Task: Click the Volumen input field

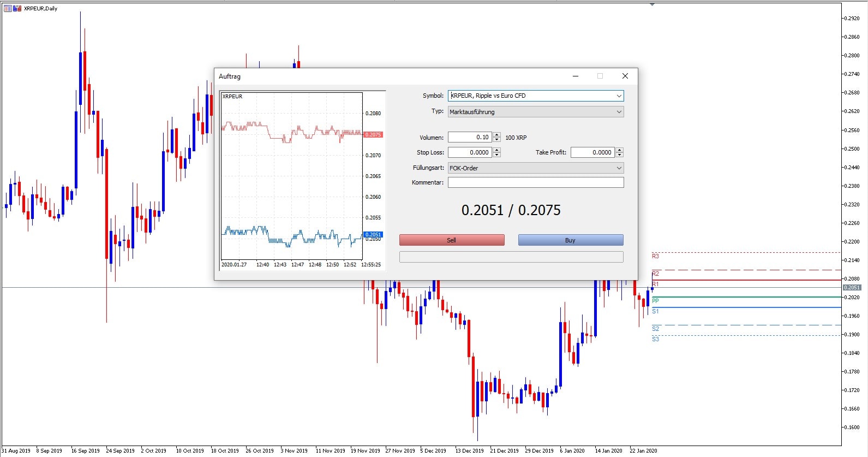Action: (x=469, y=138)
